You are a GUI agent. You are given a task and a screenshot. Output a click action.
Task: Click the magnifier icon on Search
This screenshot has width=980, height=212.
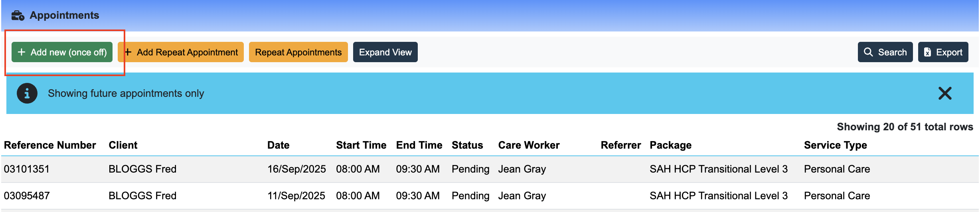(x=868, y=52)
